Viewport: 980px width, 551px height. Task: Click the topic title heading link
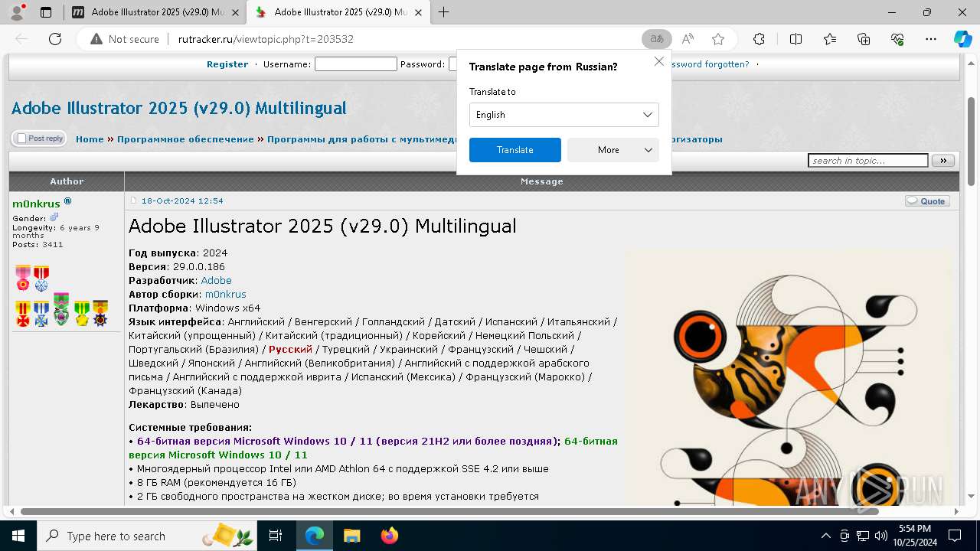point(179,108)
